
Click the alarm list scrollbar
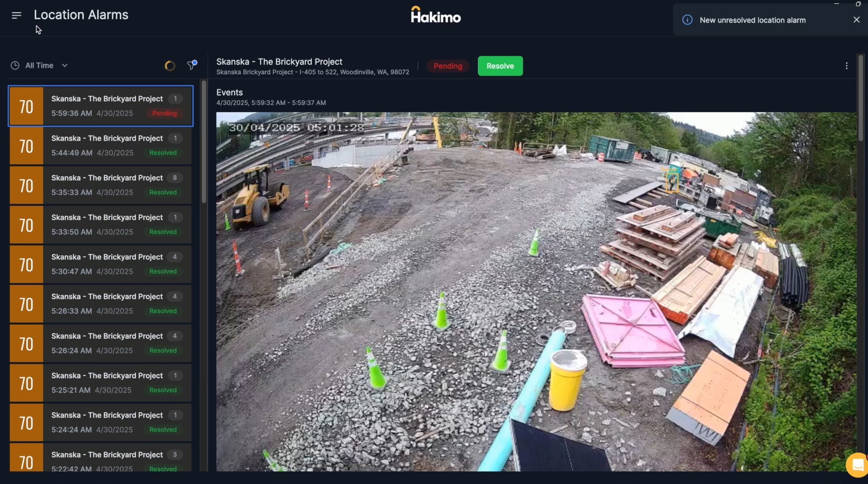204,142
